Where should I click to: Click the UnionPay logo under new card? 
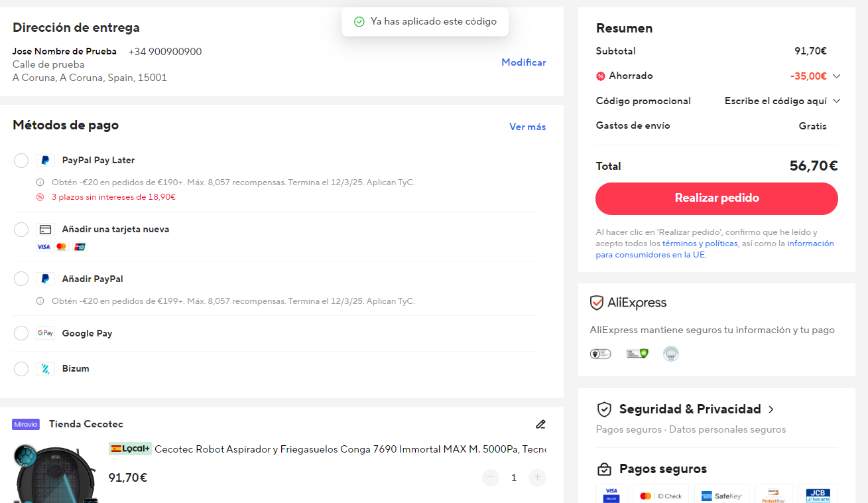point(80,247)
